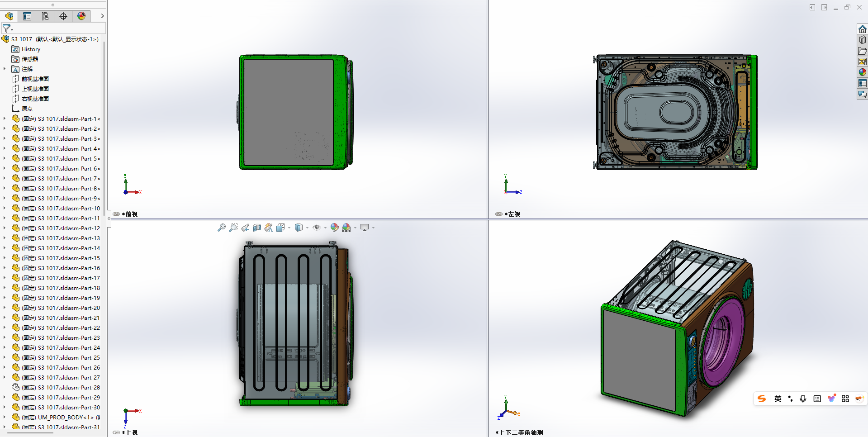Toggle the IME soft keyboard

(x=817, y=399)
